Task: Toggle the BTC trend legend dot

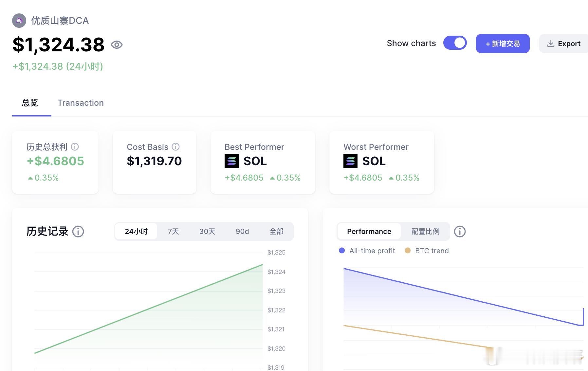Action: click(x=408, y=251)
